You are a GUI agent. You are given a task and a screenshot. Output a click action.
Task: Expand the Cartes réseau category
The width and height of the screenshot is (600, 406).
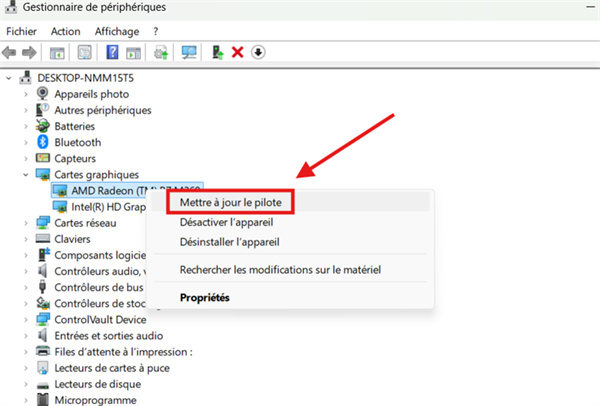(26, 223)
